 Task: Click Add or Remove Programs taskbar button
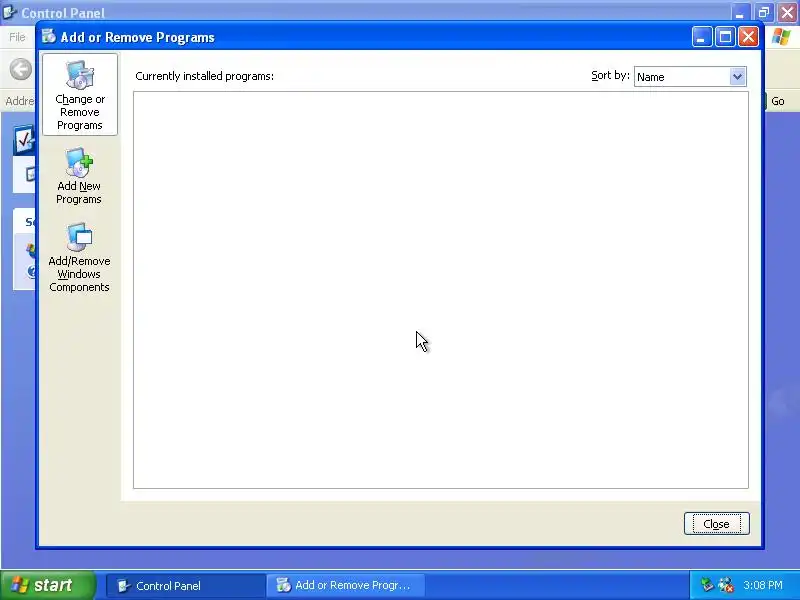[345, 586]
